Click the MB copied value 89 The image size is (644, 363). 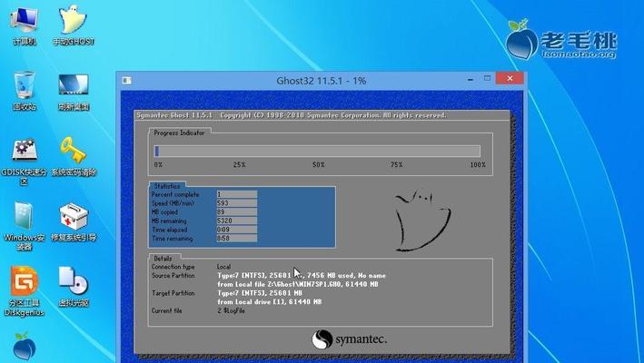(x=237, y=212)
